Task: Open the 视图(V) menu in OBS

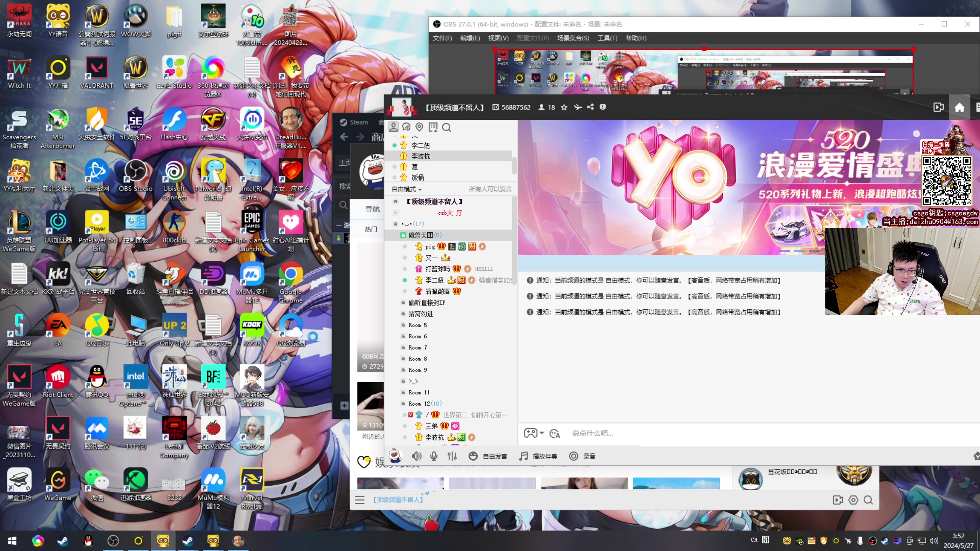Action: coord(498,38)
